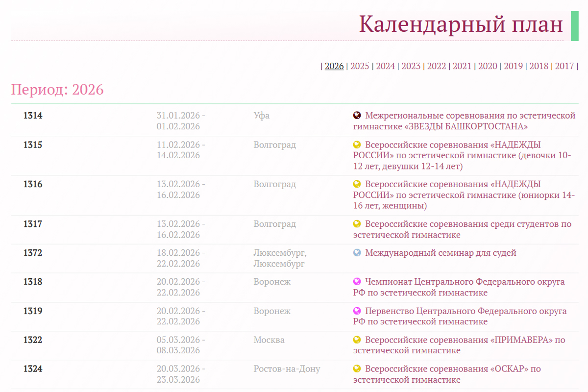Switch to the 2025 calendar year
This screenshot has height=392, width=588.
tap(360, 66)
